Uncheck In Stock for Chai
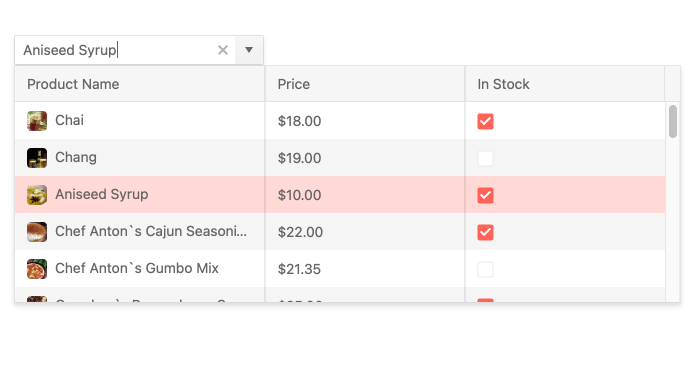Image resolution: width=695 pixels, height=369 pixels. coord(485,121)
